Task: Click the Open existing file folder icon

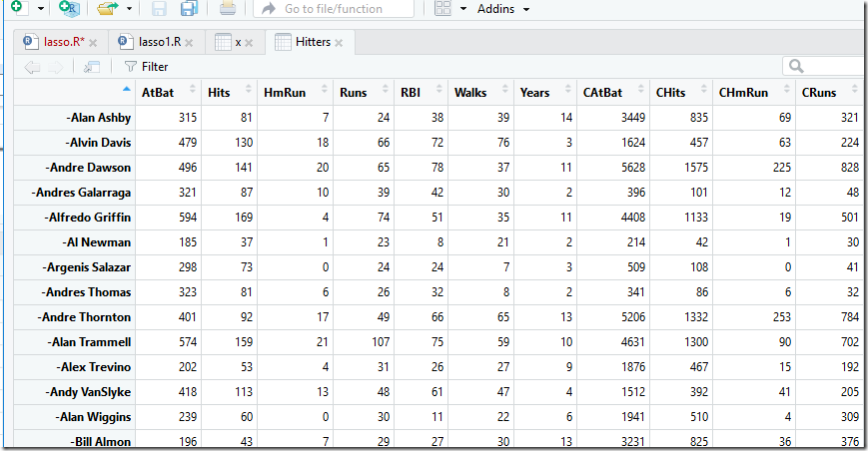Action: (x=108, y=8)
